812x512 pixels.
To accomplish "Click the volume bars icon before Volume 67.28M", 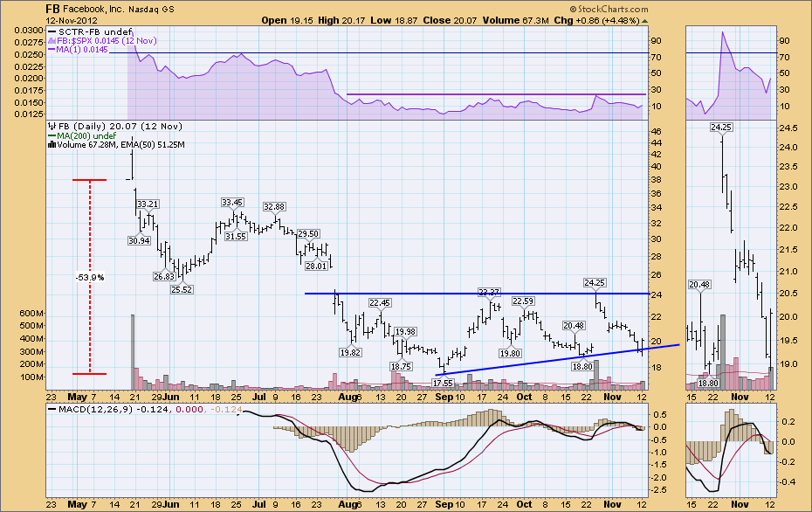I will (x=52, y=144).
